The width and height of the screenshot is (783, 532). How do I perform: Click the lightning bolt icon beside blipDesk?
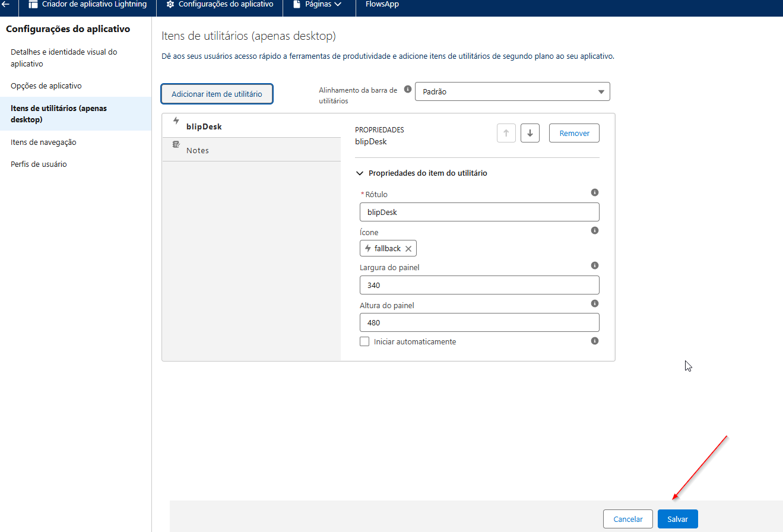click(x=176, y=121)
